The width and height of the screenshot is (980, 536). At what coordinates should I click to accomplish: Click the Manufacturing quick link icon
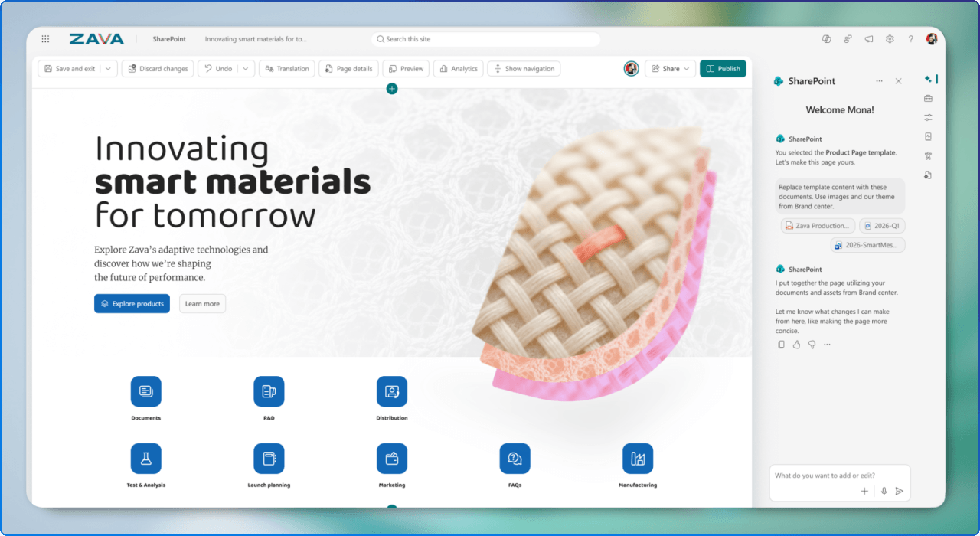pos(638,459)
